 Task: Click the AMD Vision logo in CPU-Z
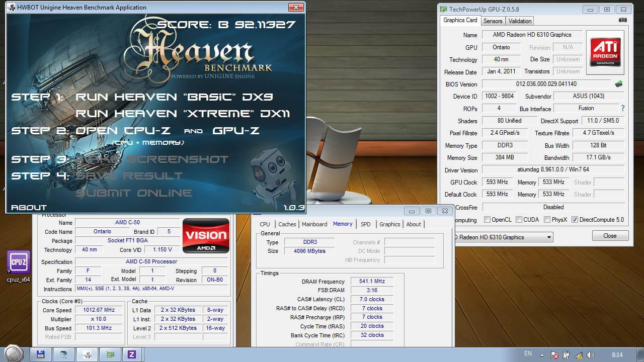pos(206,235)
